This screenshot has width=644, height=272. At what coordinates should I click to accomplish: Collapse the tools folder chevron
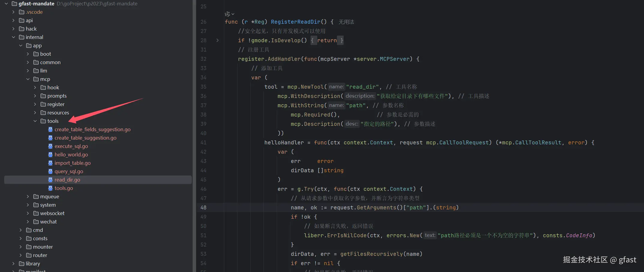click(x=35, y=121)
